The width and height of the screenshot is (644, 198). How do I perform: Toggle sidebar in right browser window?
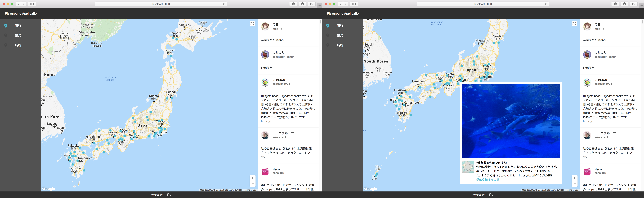354,4
